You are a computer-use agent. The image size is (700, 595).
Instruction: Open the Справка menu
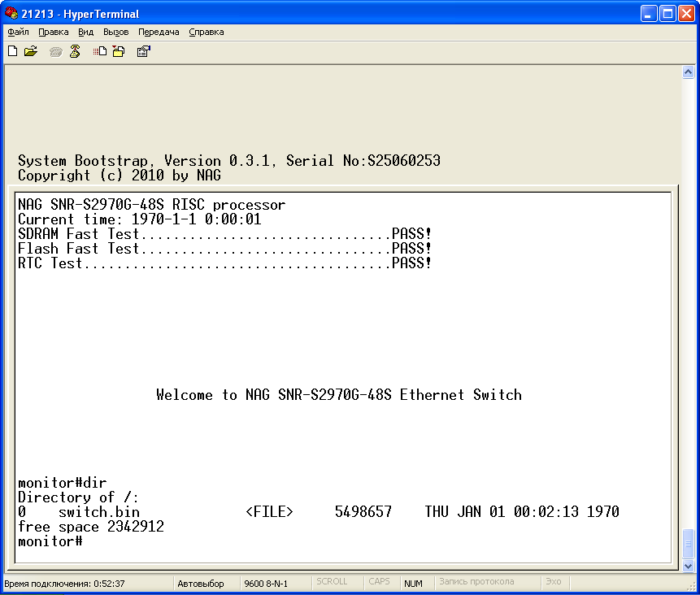tap(207, 33)
